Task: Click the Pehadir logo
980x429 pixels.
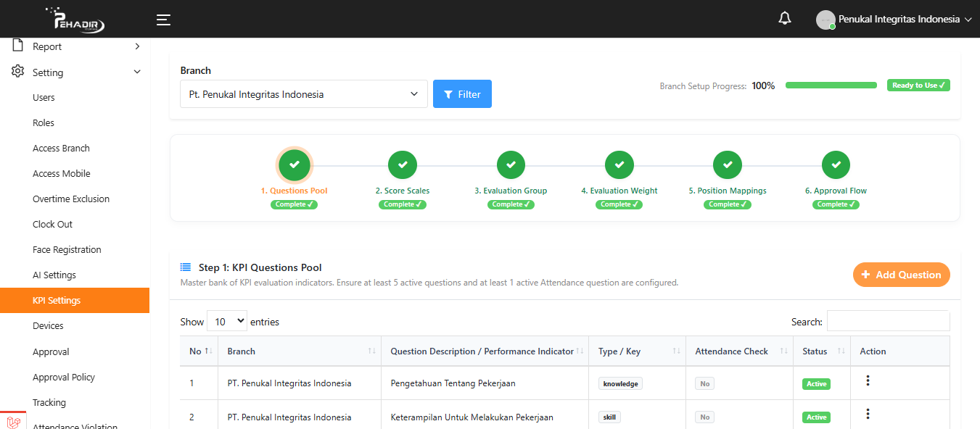Action: [x=75, y=20]
